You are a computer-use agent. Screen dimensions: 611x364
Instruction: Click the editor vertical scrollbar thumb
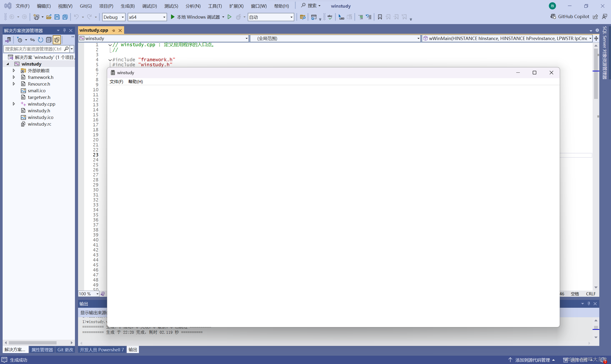tap(596, 74)
